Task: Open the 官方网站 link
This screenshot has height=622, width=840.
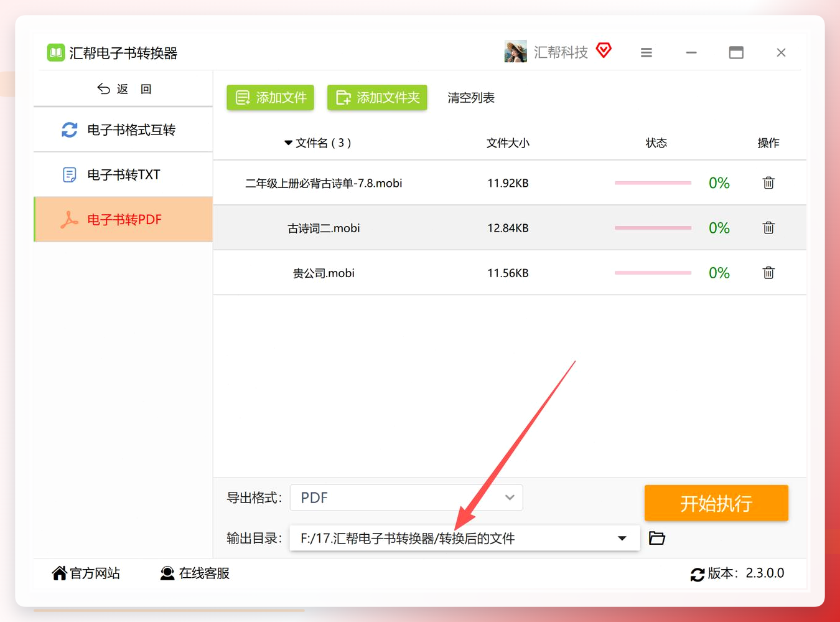Action: click(86, 573)
